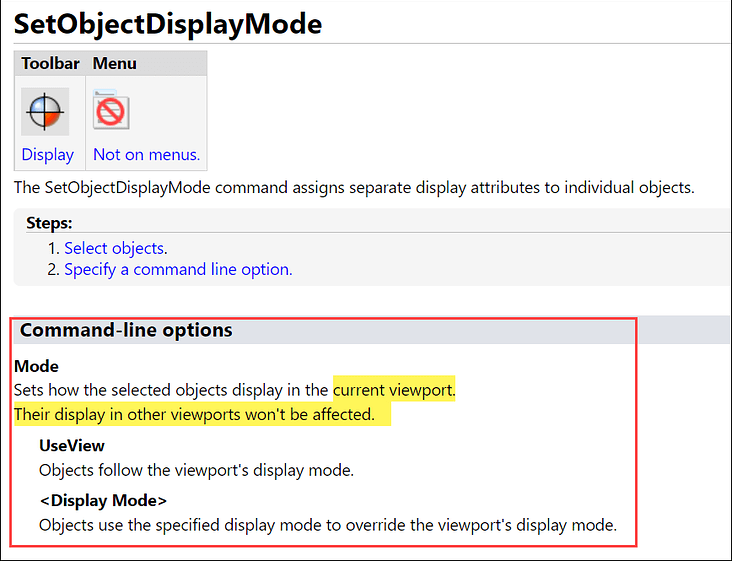Click the Steps heading
732x561 pixels.
(x=49, y=223)
